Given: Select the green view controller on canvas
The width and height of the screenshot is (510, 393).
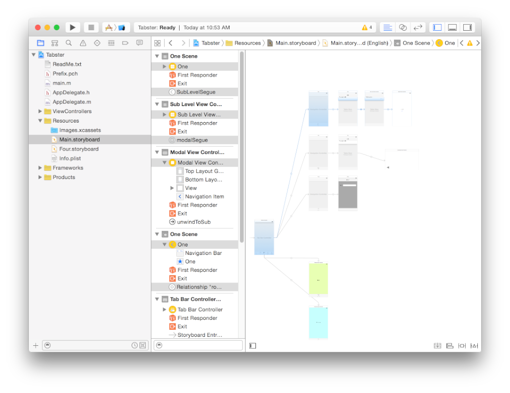Looking at the screenshot, I should 318,279.
